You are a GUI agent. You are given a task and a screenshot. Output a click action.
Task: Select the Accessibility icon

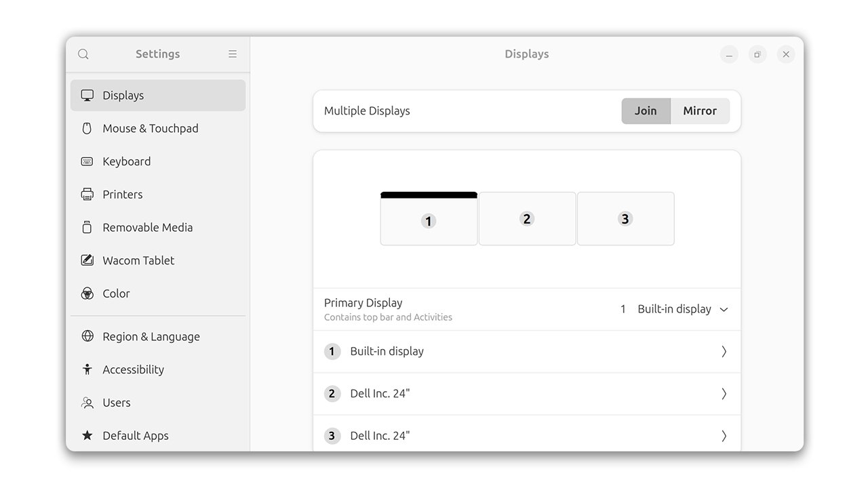click(x=87, y=369)
